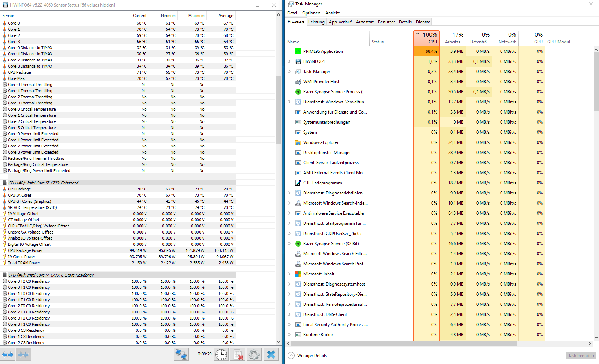Viewport: 599px width, 364px height.
Task: Select the Core Max sensor row
Action: pyautogui.click(x=119, y=78)
